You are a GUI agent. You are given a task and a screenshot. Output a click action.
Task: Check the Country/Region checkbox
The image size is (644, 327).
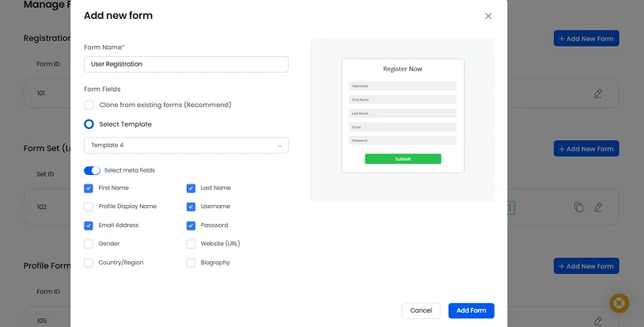(89, 263)
